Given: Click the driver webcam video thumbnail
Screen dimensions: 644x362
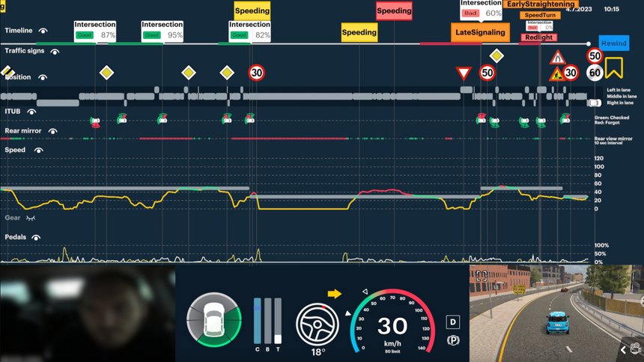Looking at the screenshot, I should coord(87,313).
